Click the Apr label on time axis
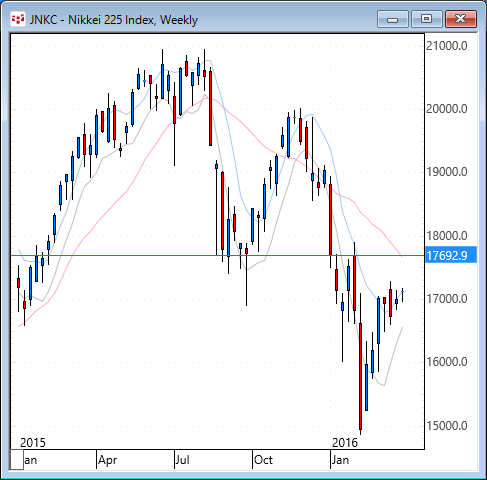The height and width of the screenshot is (480, 487). coord(107,460)
